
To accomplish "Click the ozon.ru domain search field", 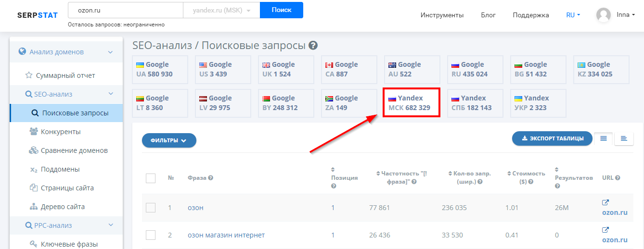I will [x=126, y=10].
